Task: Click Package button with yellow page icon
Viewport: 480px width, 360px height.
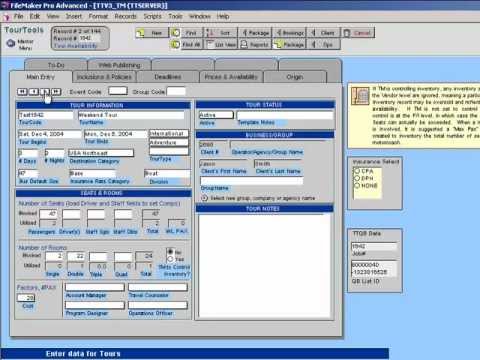Action: point(289,44)
